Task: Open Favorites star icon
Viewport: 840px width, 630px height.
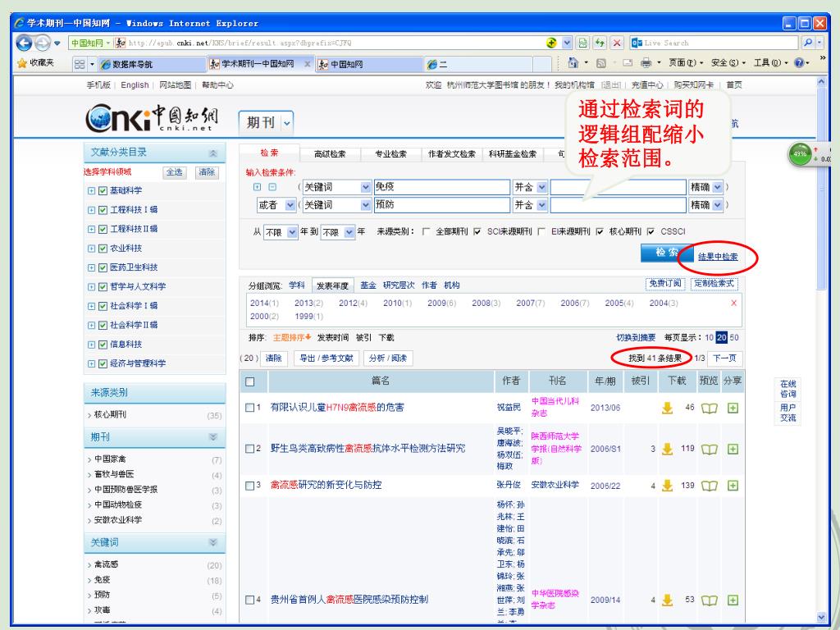Action: click(22, 63)
